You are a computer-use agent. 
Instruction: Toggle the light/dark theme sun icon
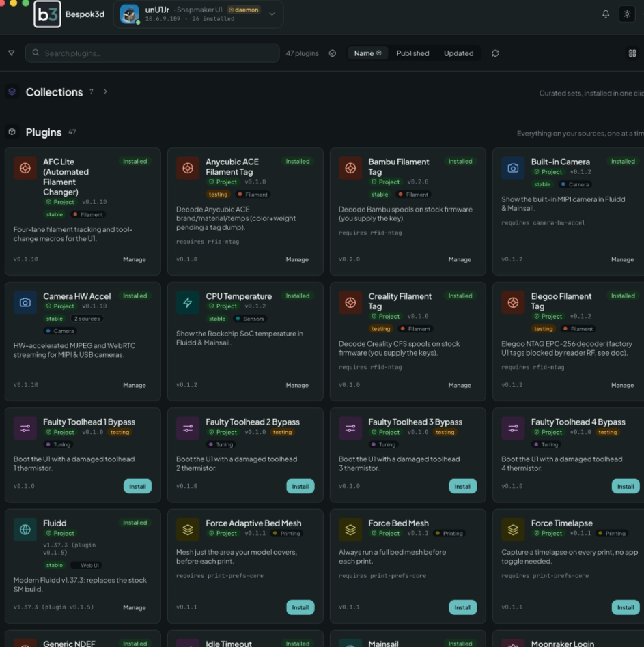(627, 14)
